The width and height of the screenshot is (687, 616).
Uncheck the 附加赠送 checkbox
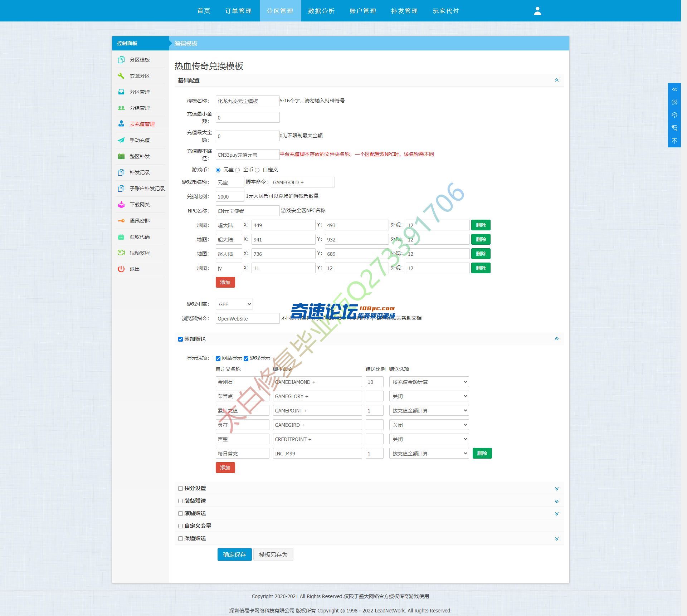(180, 339)
